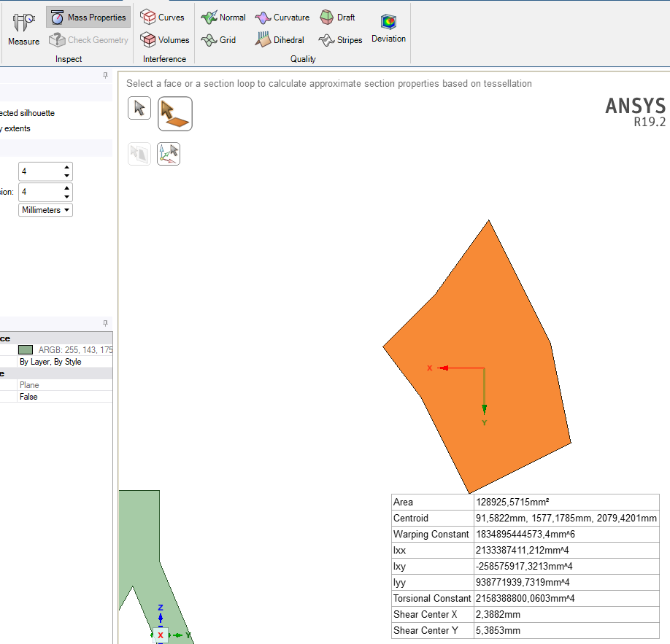Increase the first precision spinner value
This screenshot has height=644, width=670.
point(67,167)
